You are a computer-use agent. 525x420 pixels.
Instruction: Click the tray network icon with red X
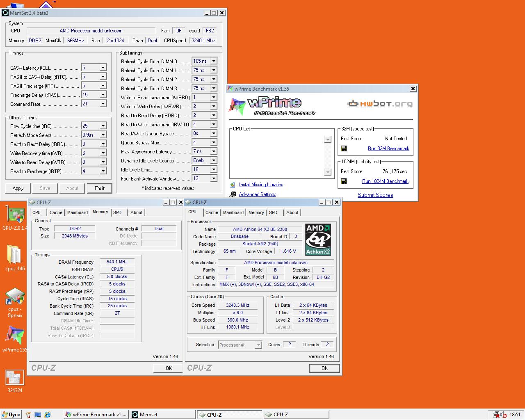496,415
